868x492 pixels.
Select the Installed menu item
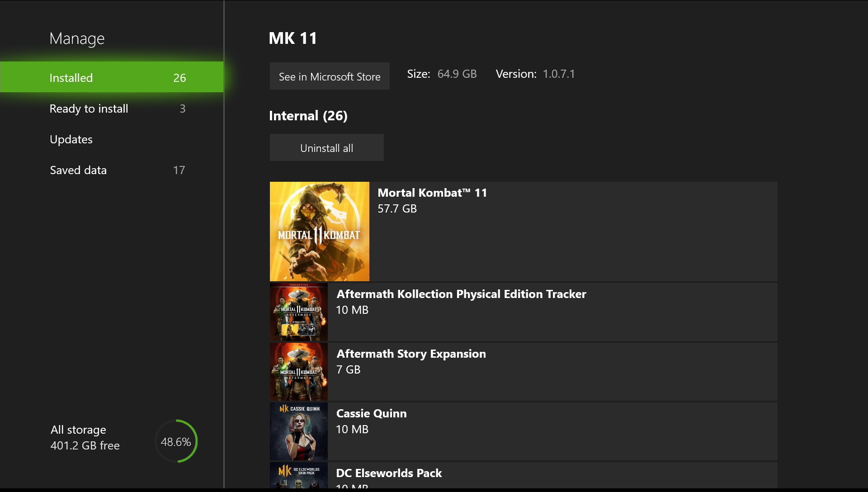pos(112,77)
